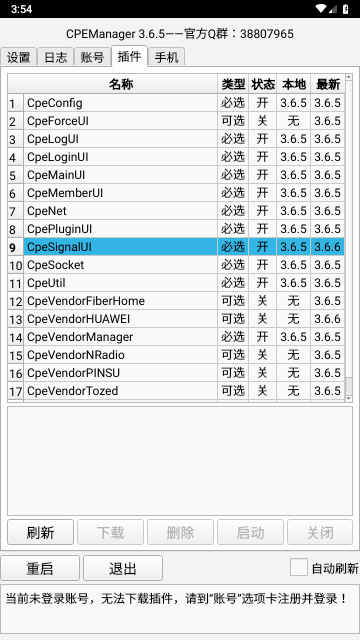Select the CpeNet plugin row

pyautogui.click(x=176, y=211)
